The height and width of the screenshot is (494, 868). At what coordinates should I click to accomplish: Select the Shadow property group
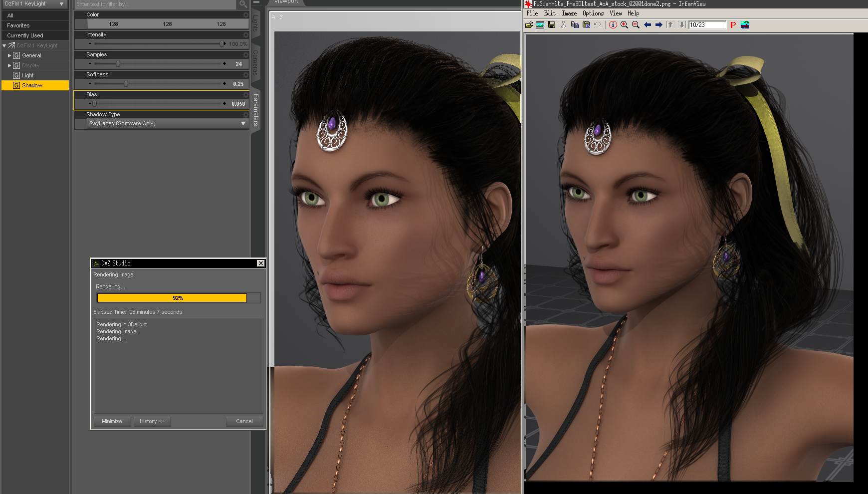pyautogui.click(x=35, y=85)
